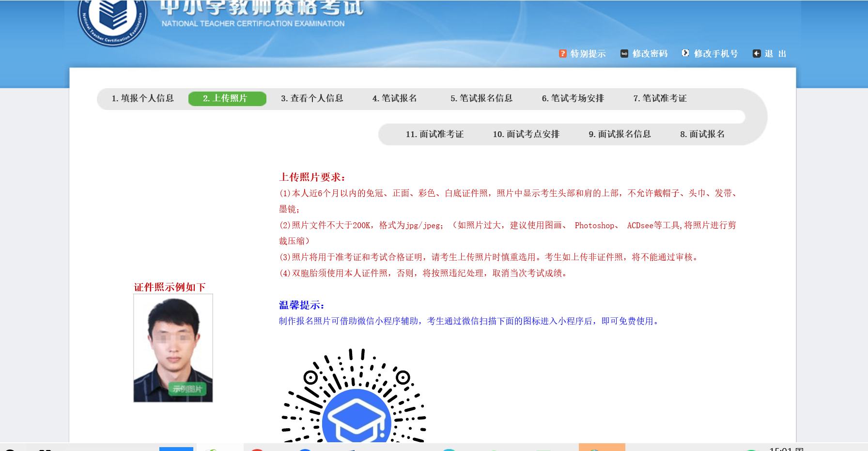Click the 温馨提示 heading
Image resolution: width=868 pixels, height=451 pixels.
click(302, 305)
